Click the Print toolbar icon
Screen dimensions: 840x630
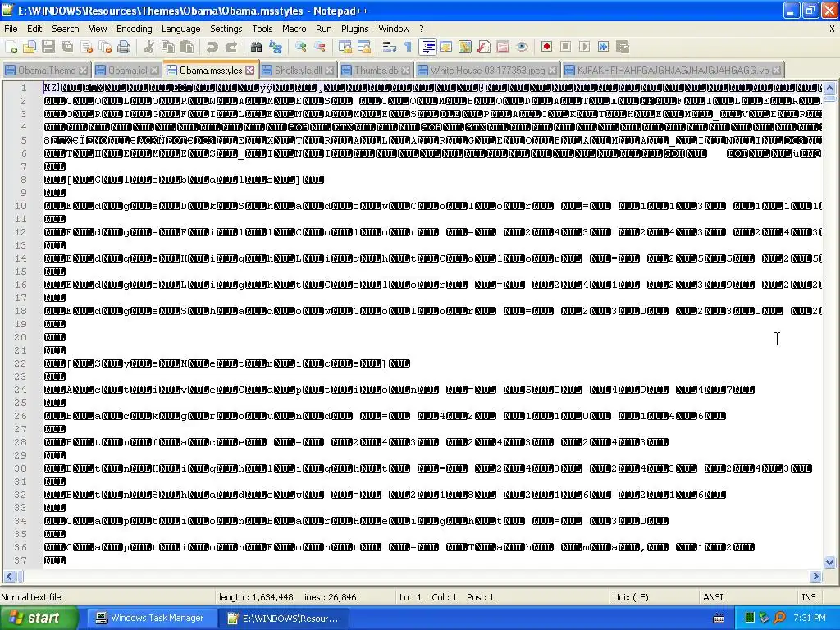[124, 47]
